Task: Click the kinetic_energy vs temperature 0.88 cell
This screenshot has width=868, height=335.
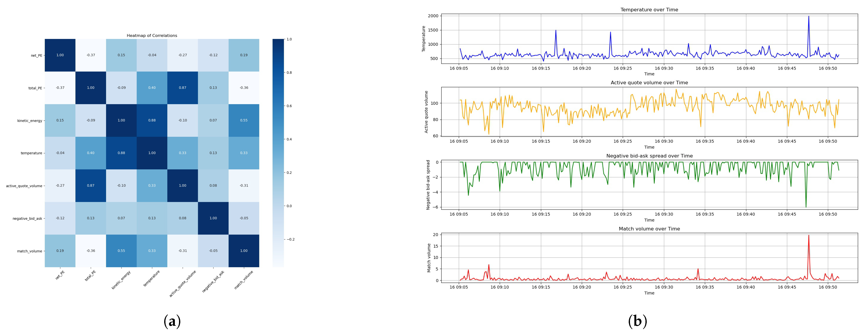Action: tap(152, 120)
